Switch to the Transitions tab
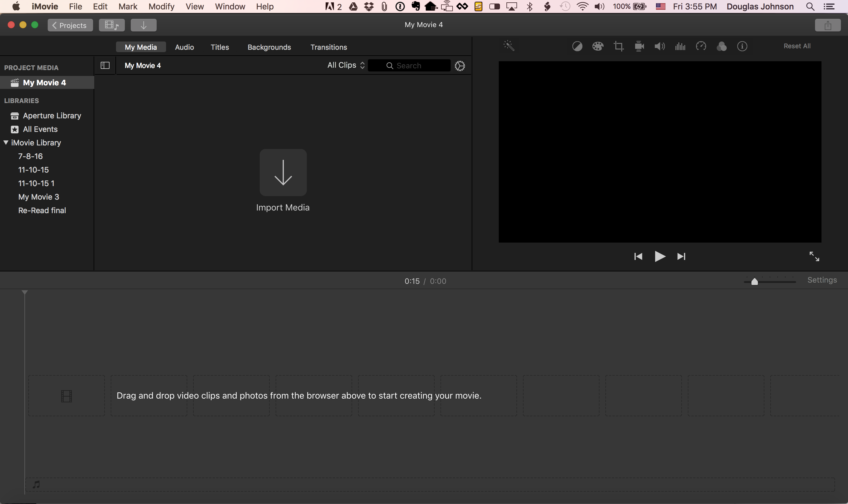Screen dimensions: 848x504 (328, 47)
